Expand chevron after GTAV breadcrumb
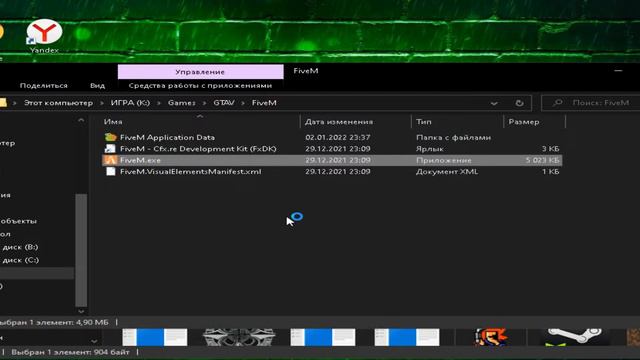Screen dimensions: 640x360 (x=243, y=103)
